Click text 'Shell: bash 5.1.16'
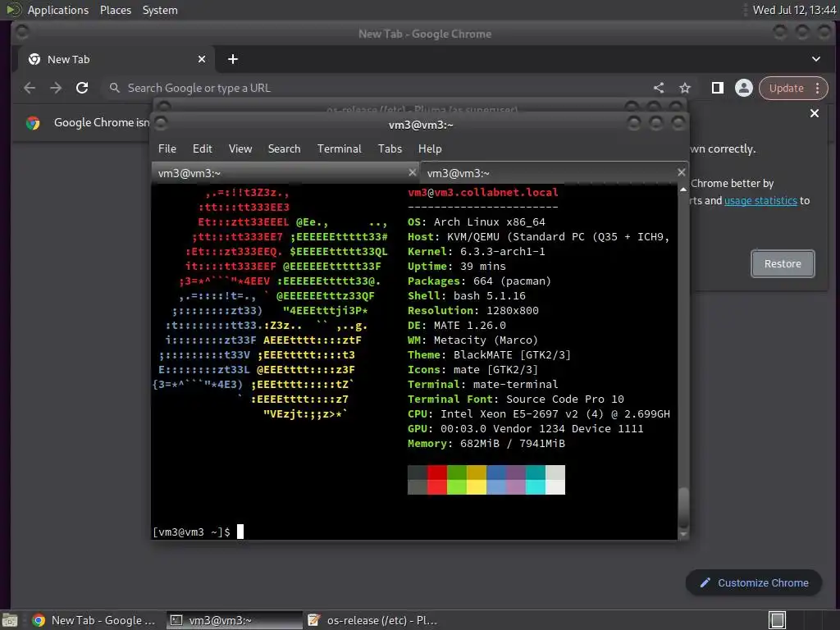 pos(467,295)
